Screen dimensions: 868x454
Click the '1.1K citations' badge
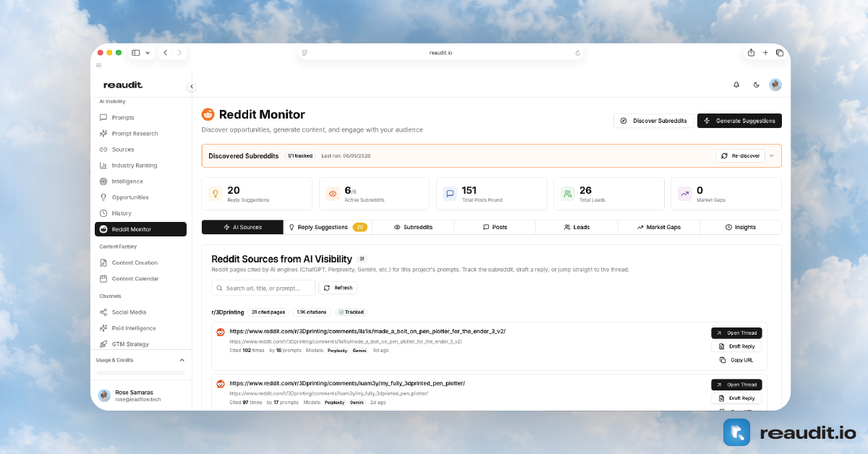[311, 312]
